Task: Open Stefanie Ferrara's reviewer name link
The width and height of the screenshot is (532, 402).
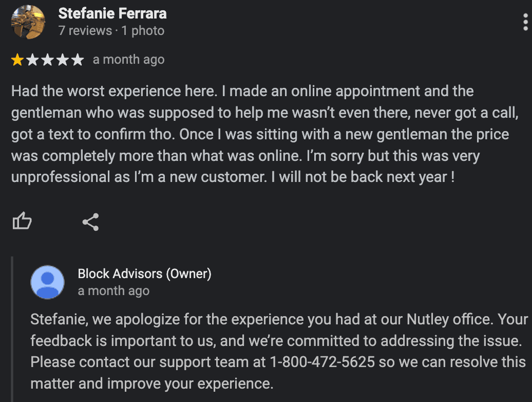Action: click(x=112, y=13)
